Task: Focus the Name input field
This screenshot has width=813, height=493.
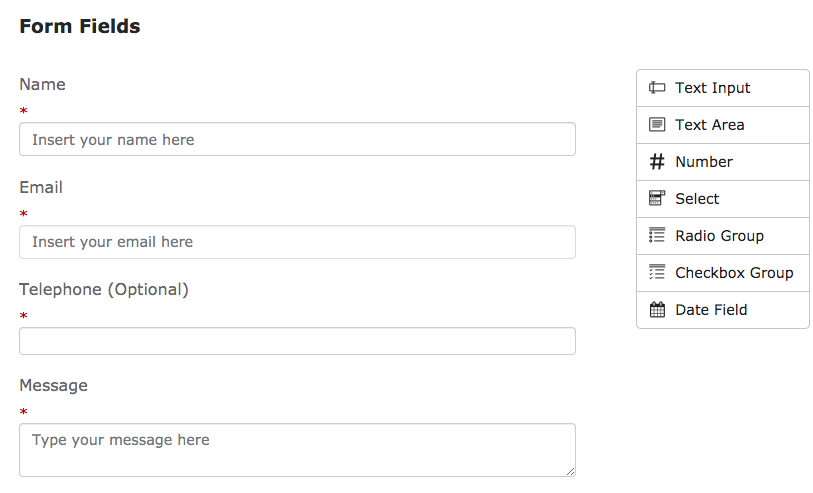Action: click(297, 140)
